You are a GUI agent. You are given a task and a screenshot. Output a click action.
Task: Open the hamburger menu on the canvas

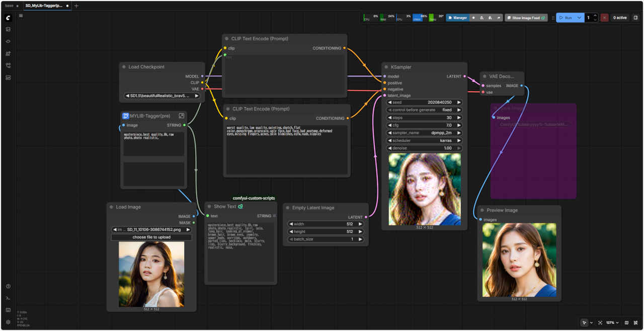pos(21,16)
